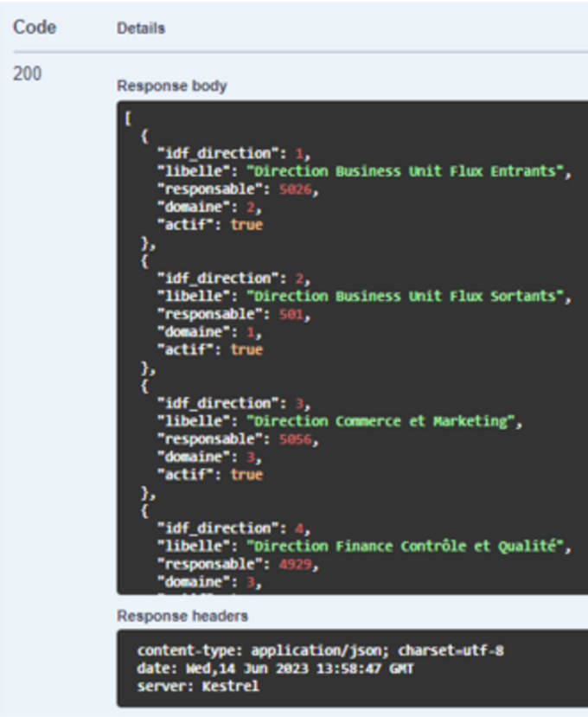
Task: Click the content-type header line
Action: (x=321, y=650)
